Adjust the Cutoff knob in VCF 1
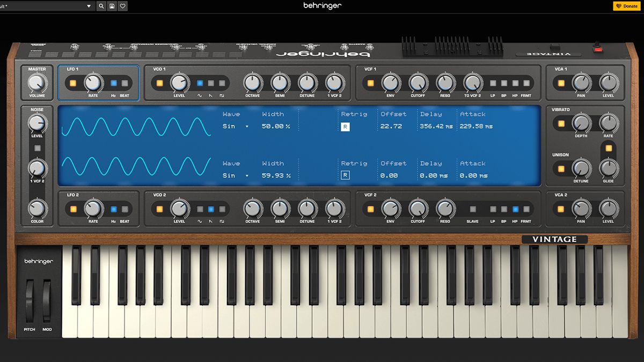Image resolution: width=644 pixels, height=362 pixels. pyautogui.click(x=418, y=83)
